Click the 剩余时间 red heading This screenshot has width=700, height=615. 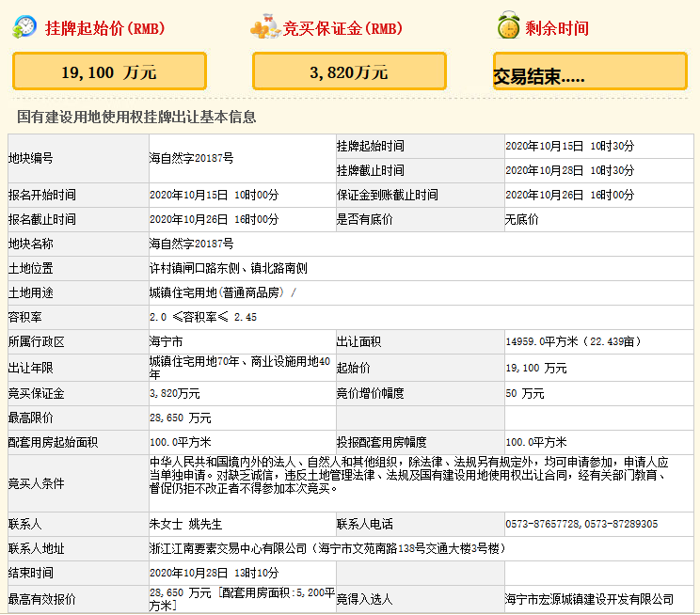[558, 28]
